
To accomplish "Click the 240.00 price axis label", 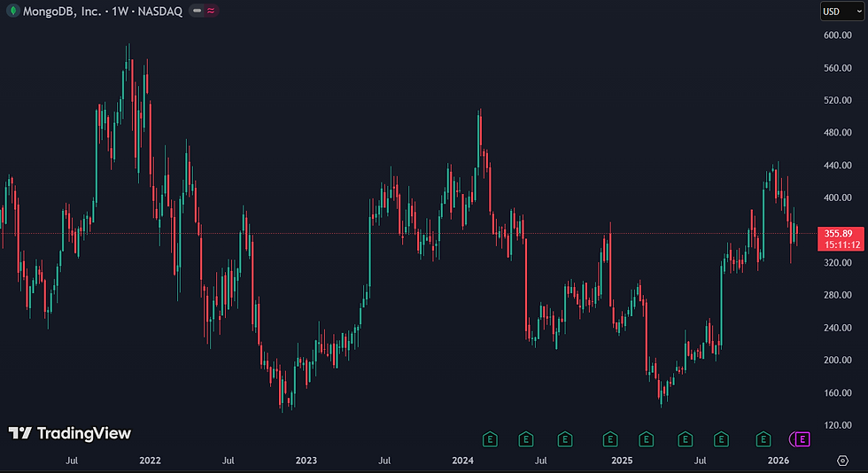I will tap(838, 328).
